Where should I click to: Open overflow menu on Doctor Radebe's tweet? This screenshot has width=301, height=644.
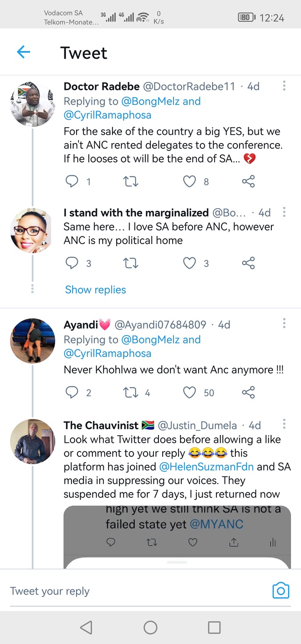pos(284,86)
